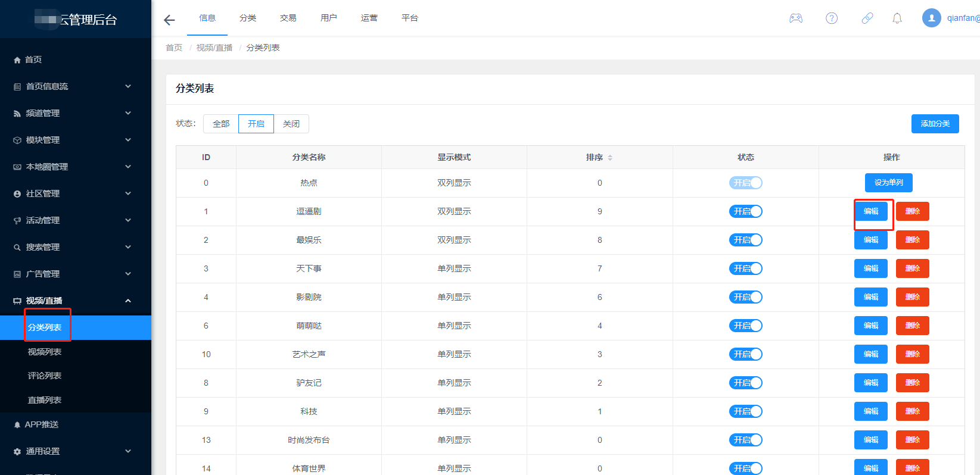Click the 添加分类 button
Screen dimensions: 980x475
tap(935, 124)
